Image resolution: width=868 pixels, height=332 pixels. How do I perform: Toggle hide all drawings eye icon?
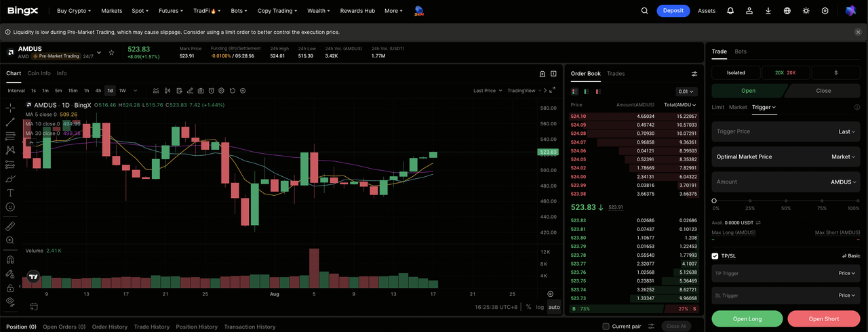click(10, 302)
